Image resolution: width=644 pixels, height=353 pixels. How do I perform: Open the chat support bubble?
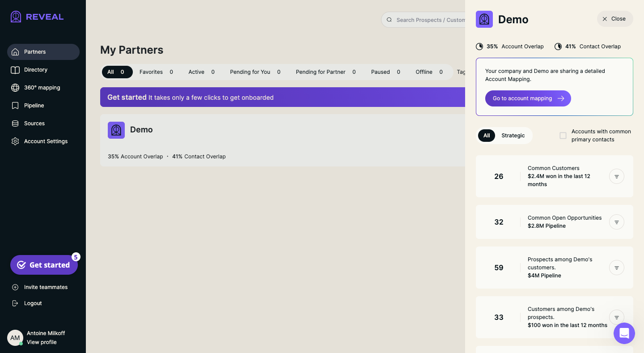[x=624, y=333]
